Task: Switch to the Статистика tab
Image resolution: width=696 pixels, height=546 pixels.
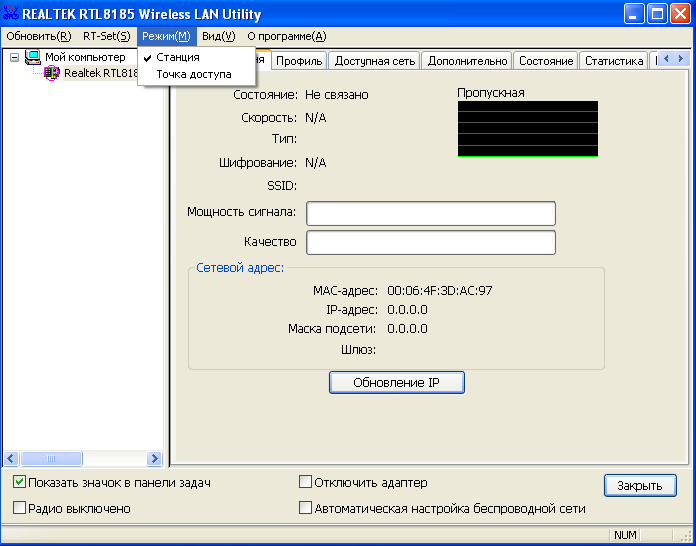Action: 614,61
